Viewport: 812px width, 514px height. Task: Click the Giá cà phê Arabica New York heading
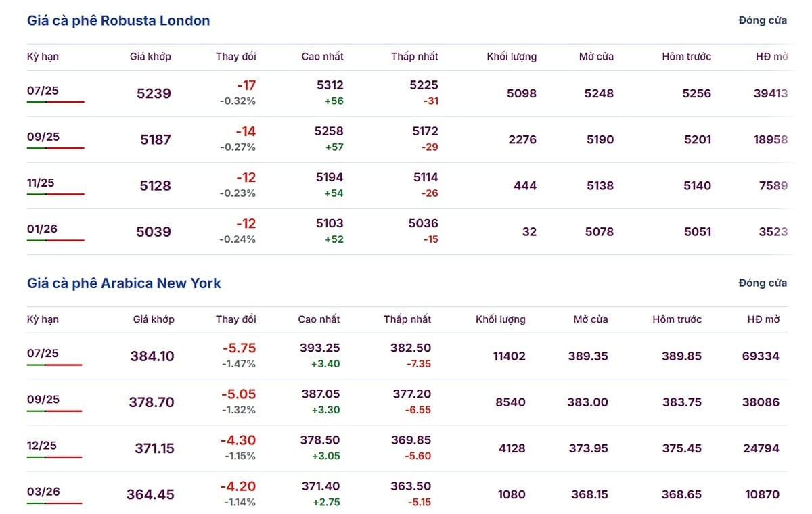124,283
